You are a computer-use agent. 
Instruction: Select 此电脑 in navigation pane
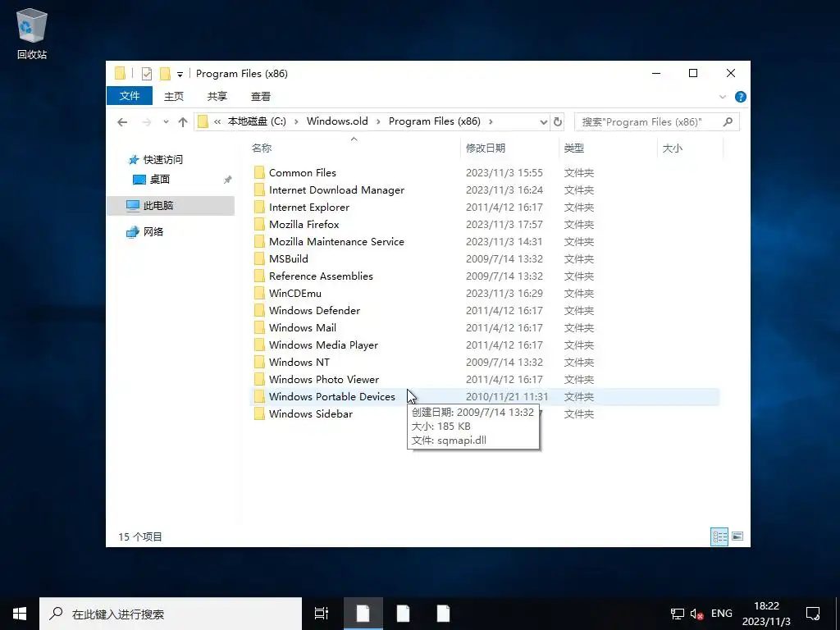coord(171,206)
